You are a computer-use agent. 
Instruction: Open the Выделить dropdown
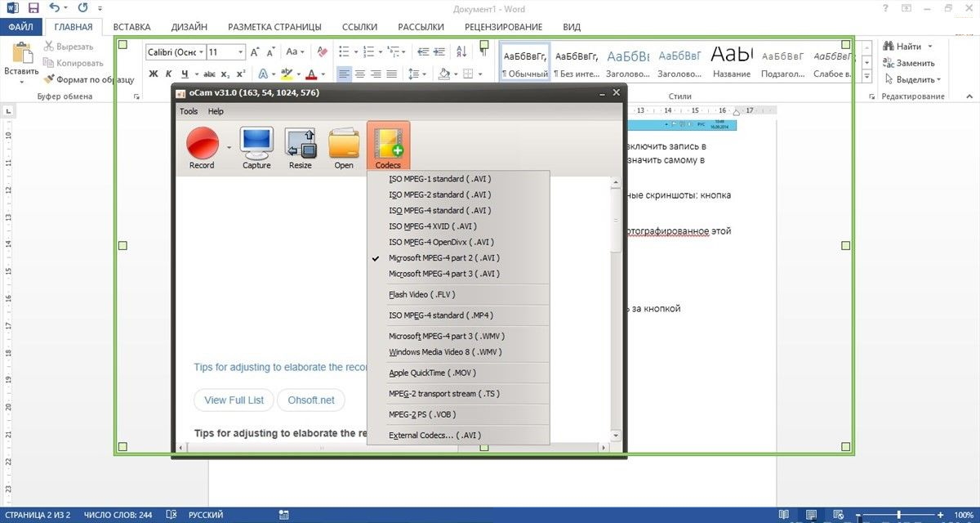911,79
